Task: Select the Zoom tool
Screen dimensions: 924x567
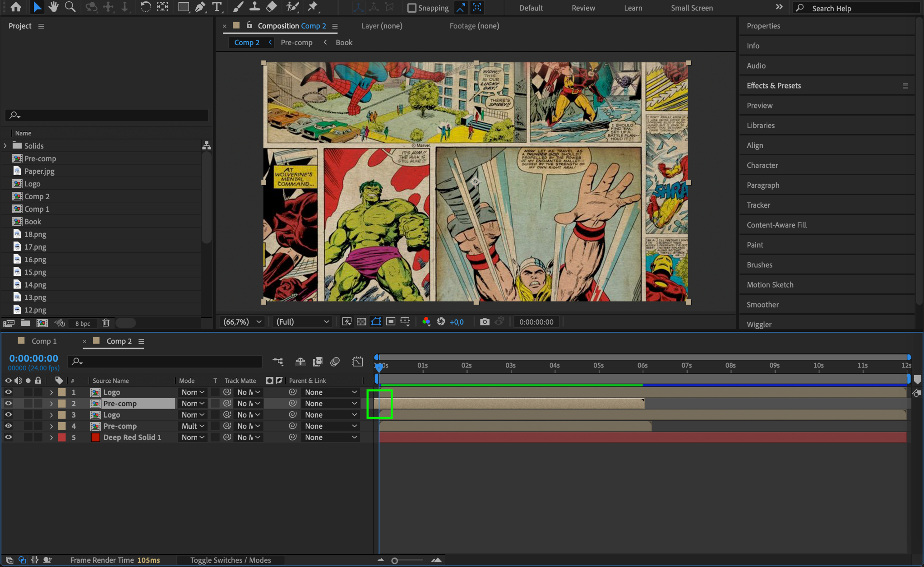Action: tap(70, 7)
